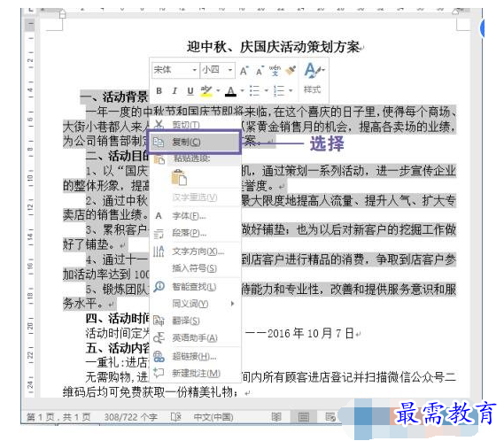Click the new comment icon

click(159, 373)
